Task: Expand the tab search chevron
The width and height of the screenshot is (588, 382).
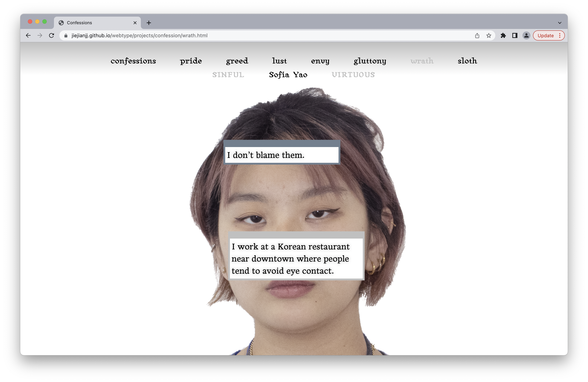Action: (560, 23)
